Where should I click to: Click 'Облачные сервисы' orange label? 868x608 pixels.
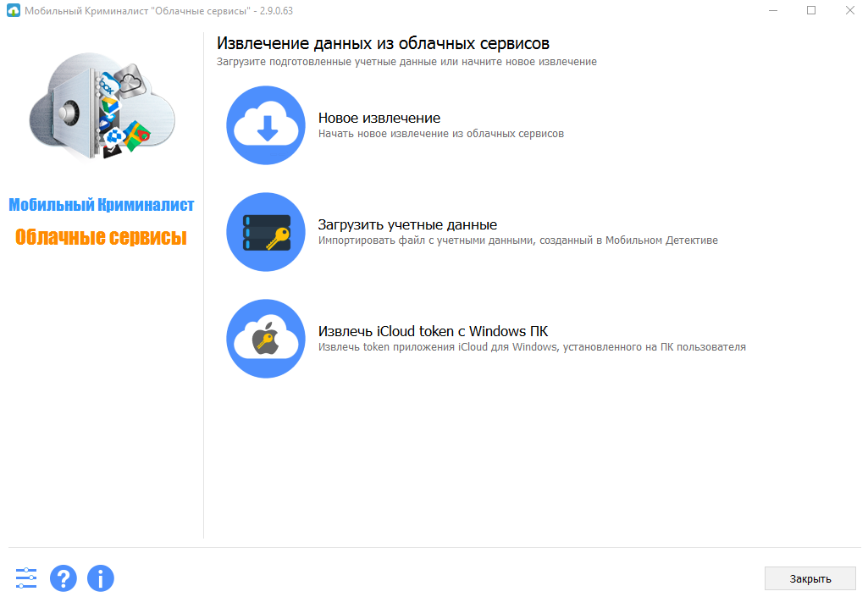click(x=101, y=237)
